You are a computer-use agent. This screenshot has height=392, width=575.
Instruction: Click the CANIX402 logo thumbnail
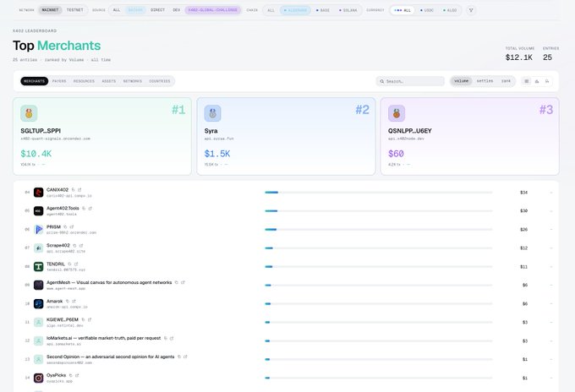39,193
